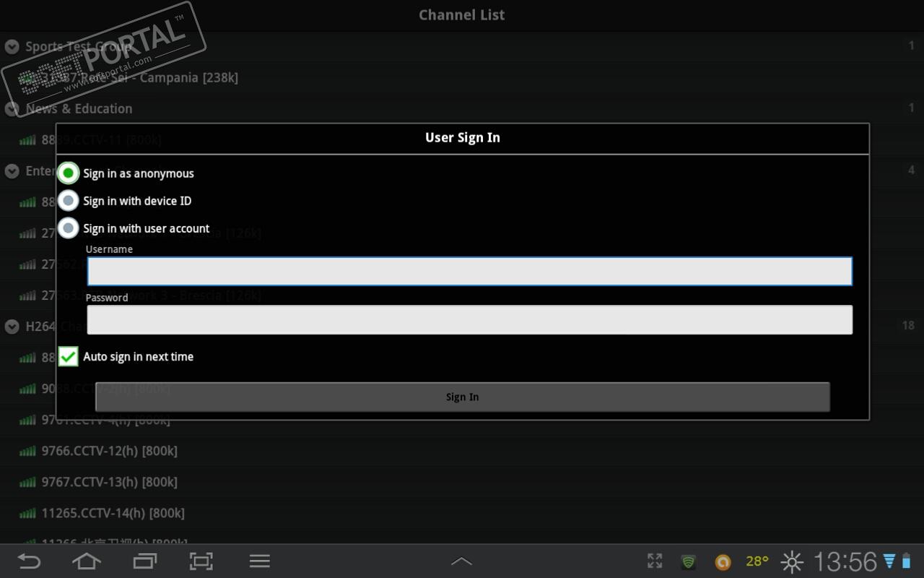Collapse the Sports Test Group category
924x578 pixels.
(x=12, y=47)
